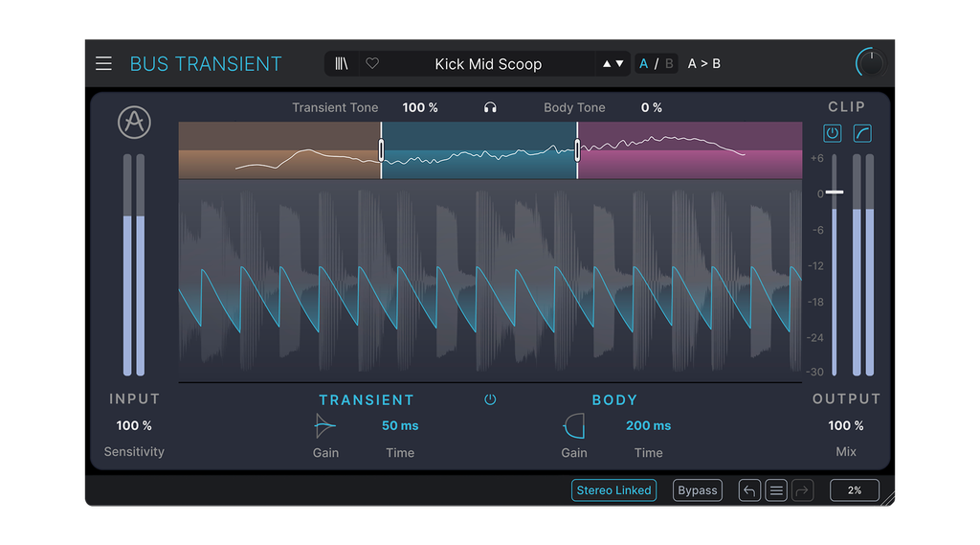Viewport: 980px width, 545px height.
Task: Select the high pink frequency band
Action: 690,150
